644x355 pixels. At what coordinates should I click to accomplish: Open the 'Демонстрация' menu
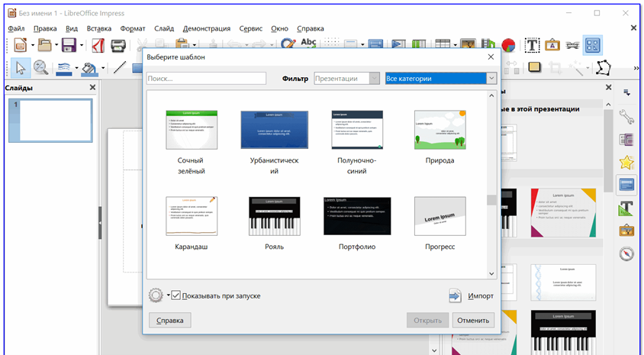[x=206, y=28]
